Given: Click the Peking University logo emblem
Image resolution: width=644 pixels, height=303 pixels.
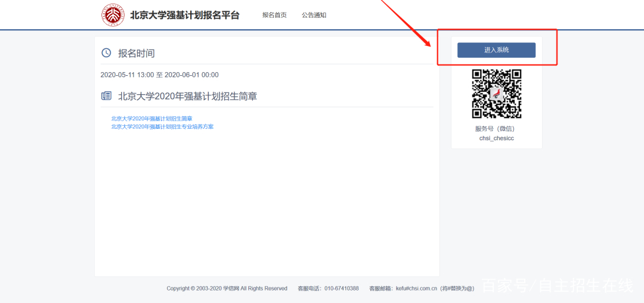Looking at the screenshot, I should tap(113, 15).
